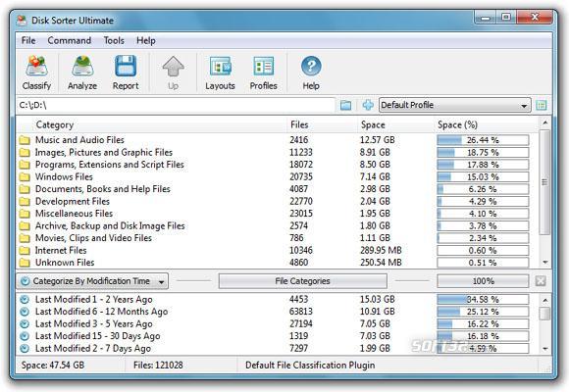The image size is (569, 392).
Task: Click the 63813 files count
Action: tap(301, 312)
